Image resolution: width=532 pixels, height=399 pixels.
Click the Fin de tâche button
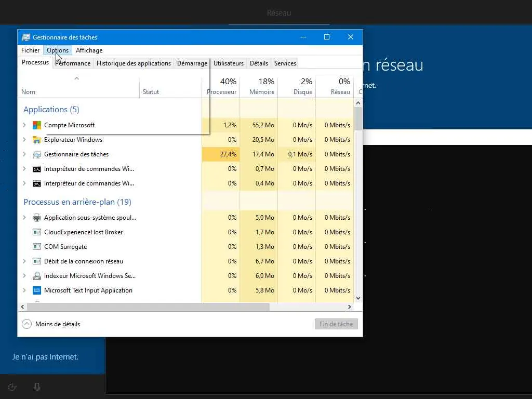click(x=336, y=324)
